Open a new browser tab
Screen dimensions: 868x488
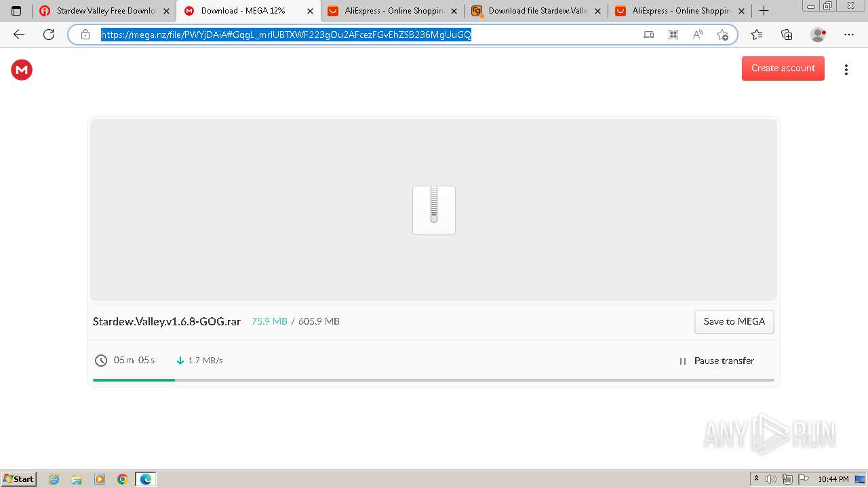click(x=764, y=11)
